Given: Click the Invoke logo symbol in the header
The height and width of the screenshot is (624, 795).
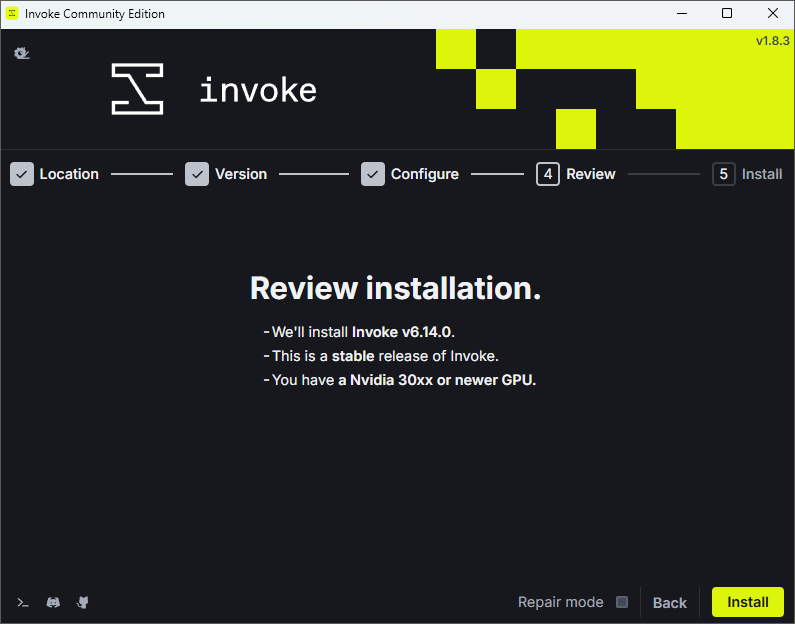Looking at the screenshot, I should click(137, 89).
